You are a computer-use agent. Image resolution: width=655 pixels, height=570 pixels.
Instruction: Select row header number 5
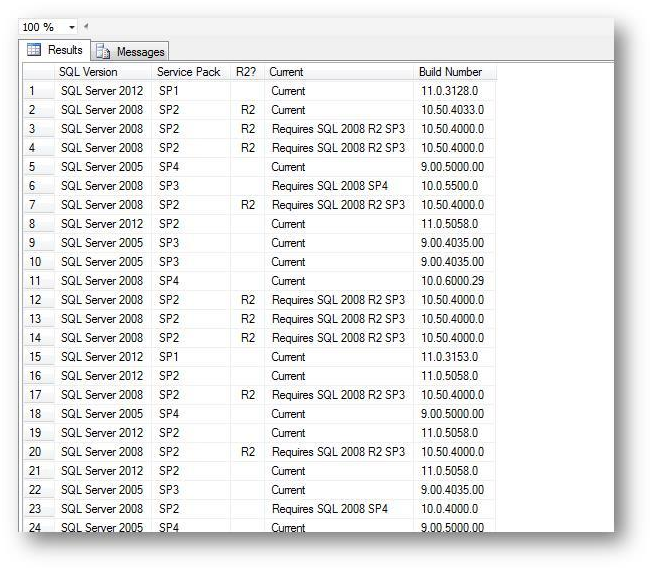pos(39,167)
